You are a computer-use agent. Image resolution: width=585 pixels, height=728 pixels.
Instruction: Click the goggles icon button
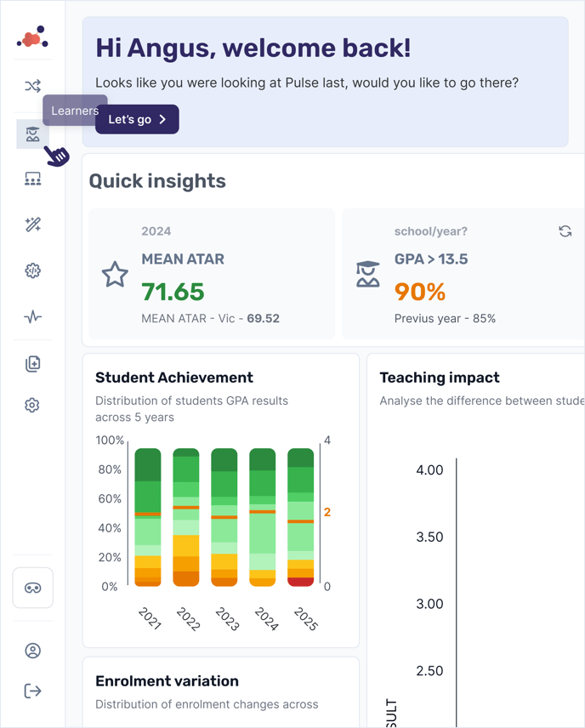click(33, 588)
